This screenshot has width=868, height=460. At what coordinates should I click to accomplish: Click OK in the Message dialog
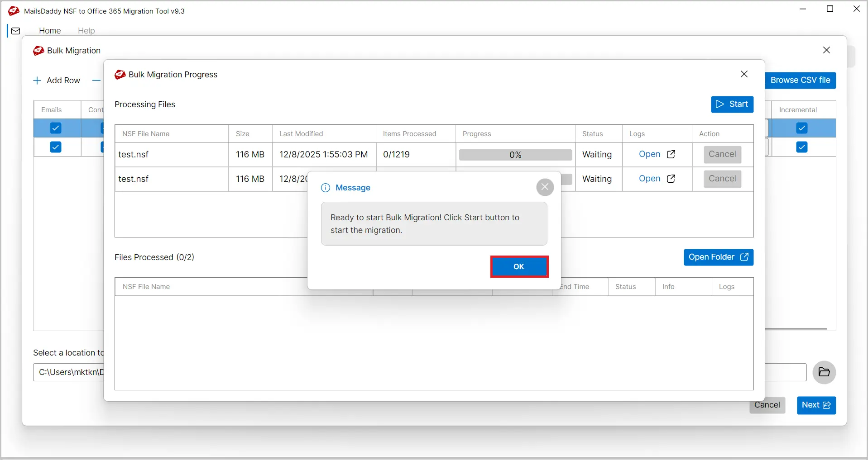[x=519, y=266]
